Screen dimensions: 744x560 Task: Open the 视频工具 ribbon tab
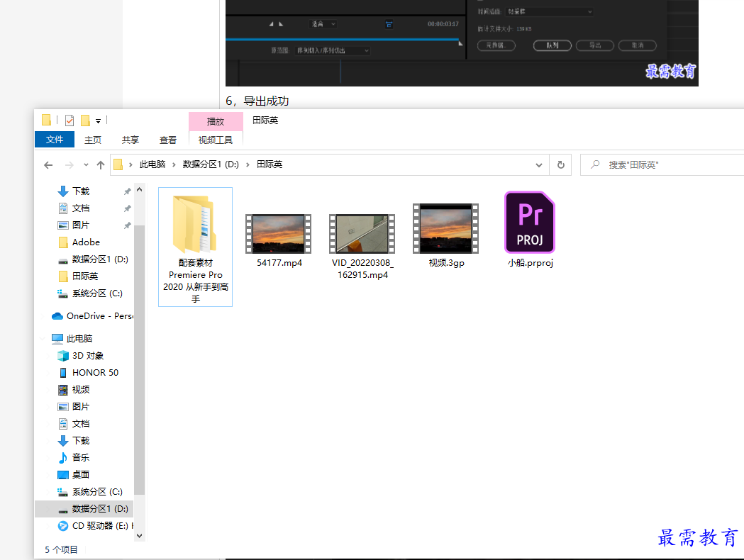216,140
